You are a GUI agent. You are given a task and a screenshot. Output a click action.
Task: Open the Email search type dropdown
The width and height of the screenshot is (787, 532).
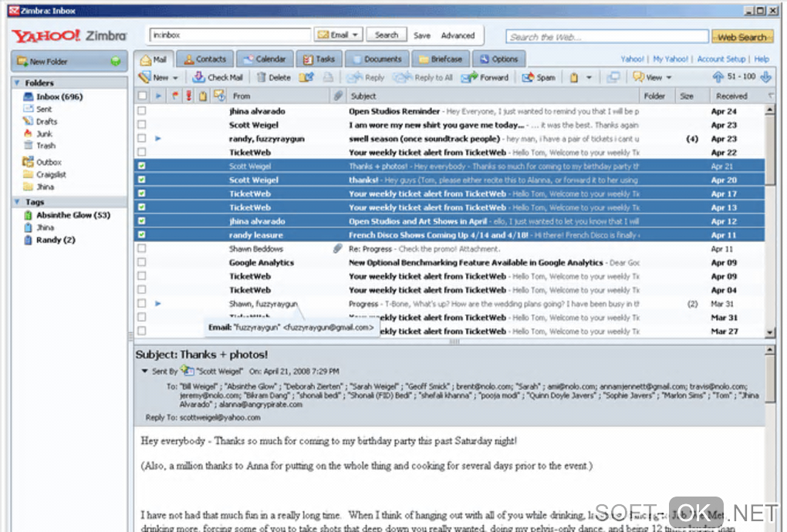pos(338,35)
